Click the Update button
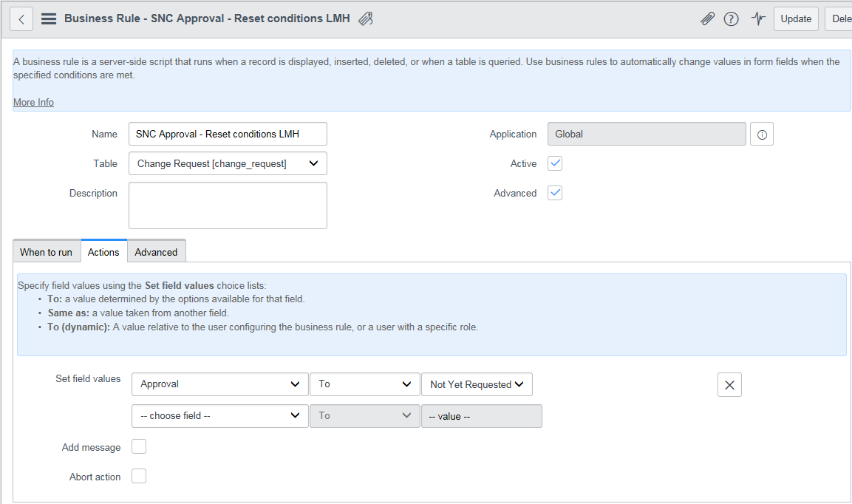852x504 pixels. click(x=796, y=19)
